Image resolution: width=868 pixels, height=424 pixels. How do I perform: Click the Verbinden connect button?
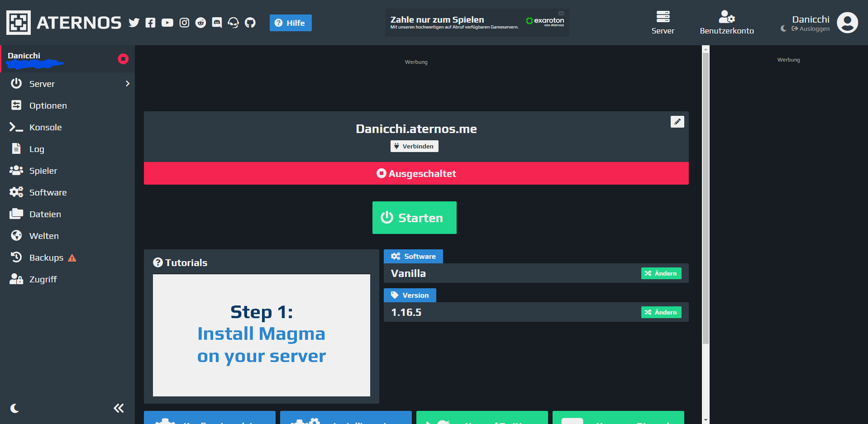pos(415,146)
